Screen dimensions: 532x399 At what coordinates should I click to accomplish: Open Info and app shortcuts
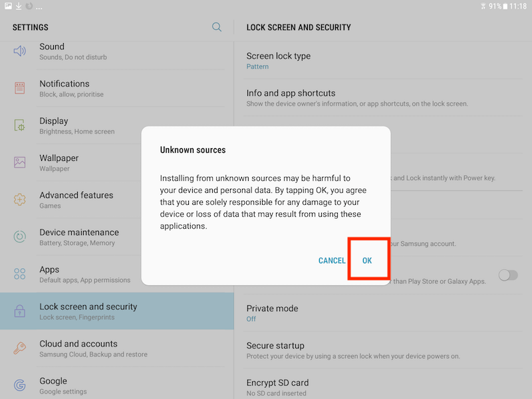[383, 98]
